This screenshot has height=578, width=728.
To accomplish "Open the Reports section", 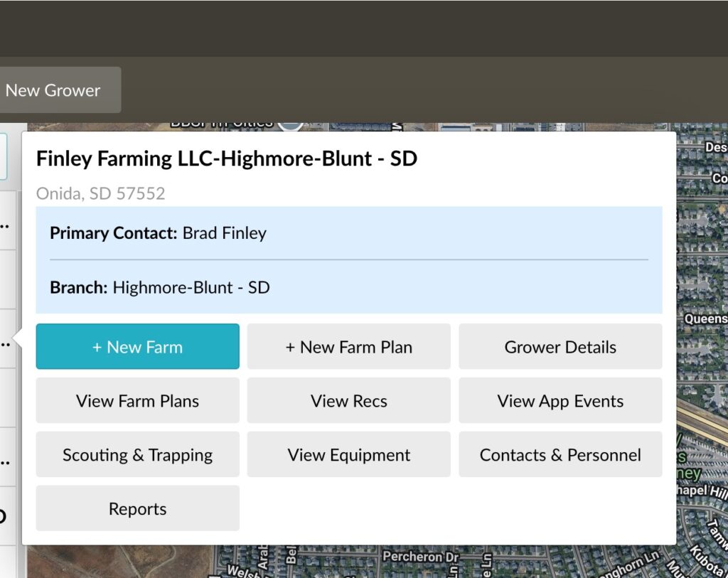I will [x=137, y=509].
